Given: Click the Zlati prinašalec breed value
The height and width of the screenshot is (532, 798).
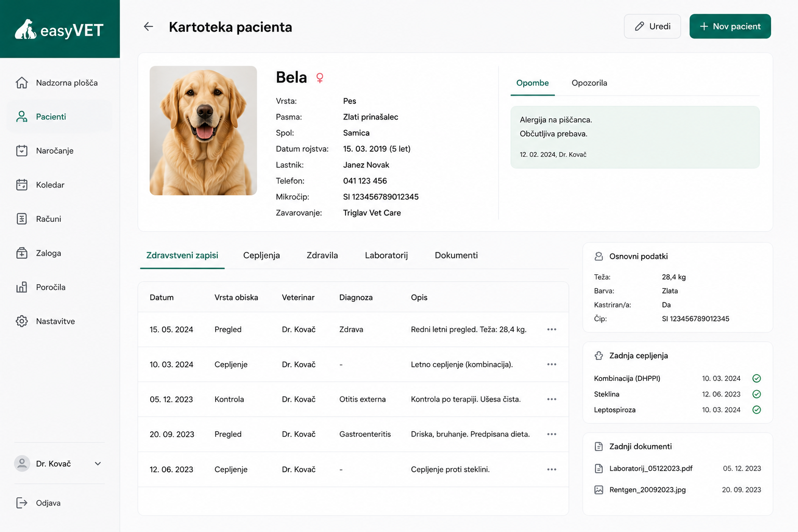Looking at the screenshot, I should (x=371, y=117).
